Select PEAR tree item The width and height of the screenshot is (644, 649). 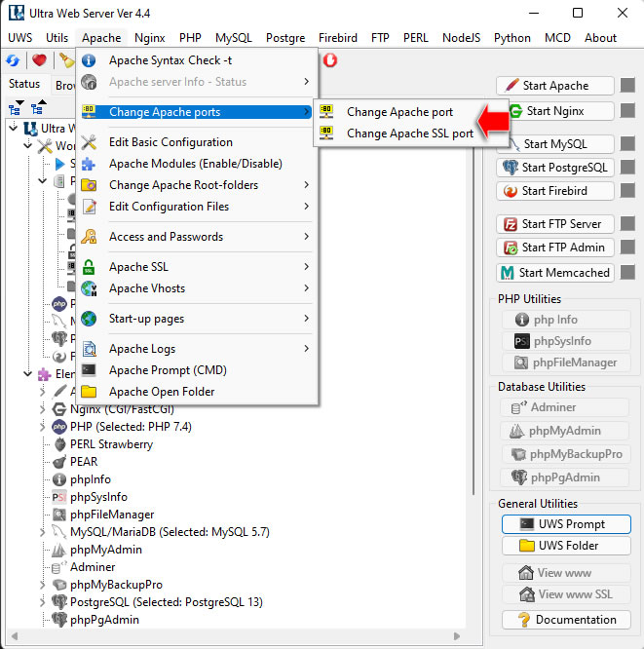click(x=83, y=462)
